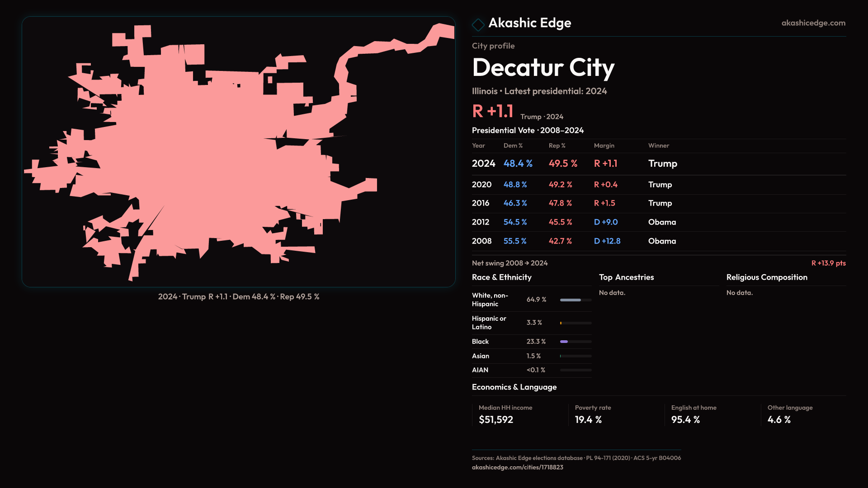
Task: Select the 2012 Obama result row
Action: 658,222
